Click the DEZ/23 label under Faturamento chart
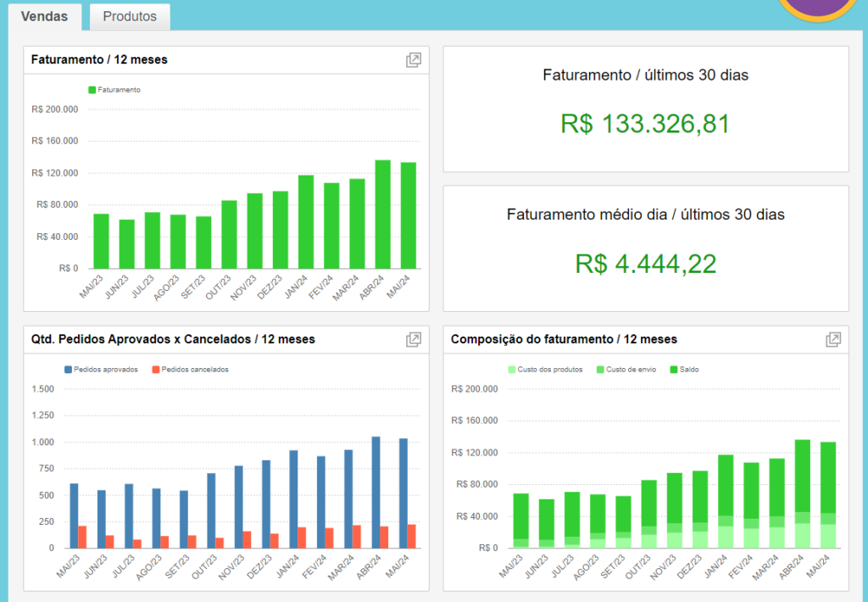 point(270,287)
